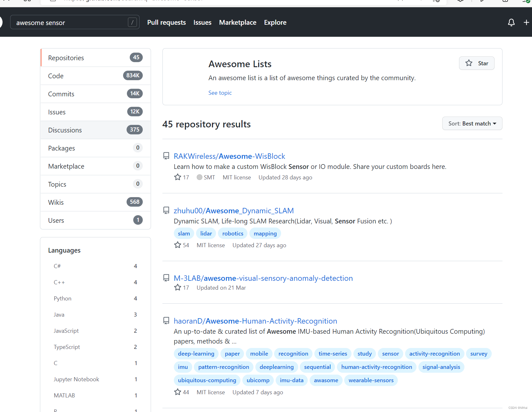Viewport: 532px width, 412px height.
Task: Open the notifications bell icon
Action: coord(511,23)
